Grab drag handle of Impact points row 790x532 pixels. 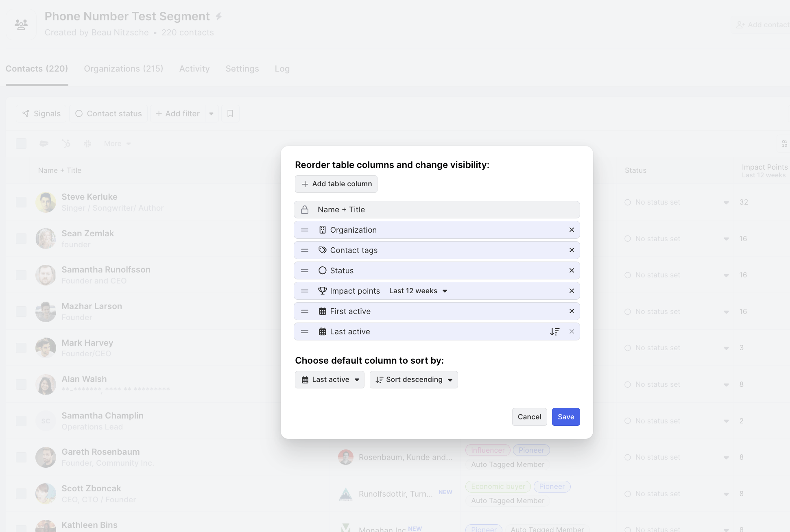[x=305, y=291]
